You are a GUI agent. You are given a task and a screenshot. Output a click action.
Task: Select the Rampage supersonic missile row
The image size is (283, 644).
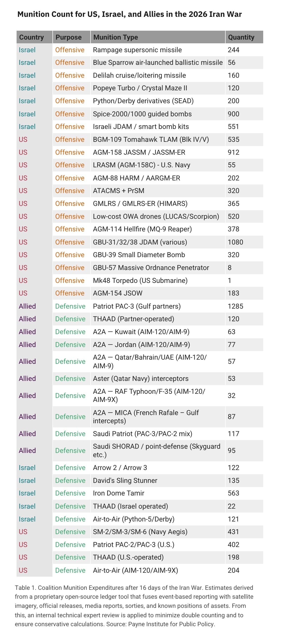pos(137,50)
